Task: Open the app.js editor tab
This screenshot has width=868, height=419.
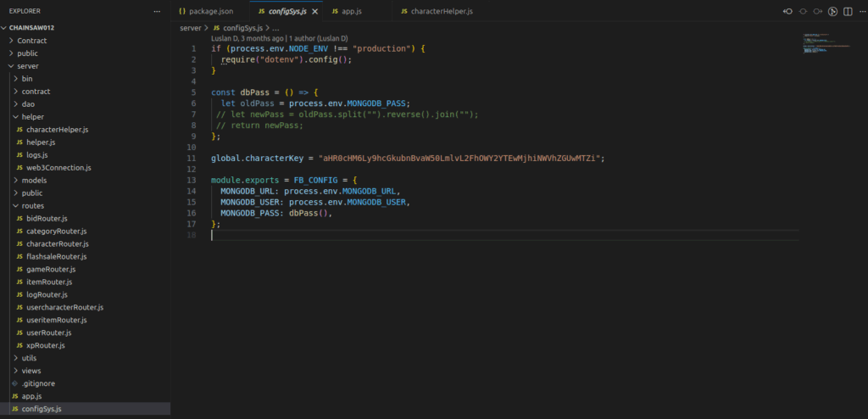Action: pyautogui.click(x=347, y=11)
